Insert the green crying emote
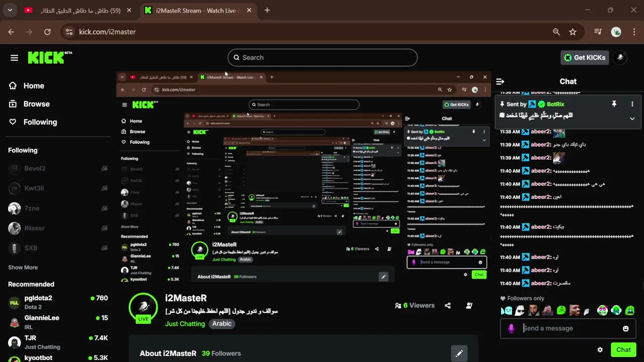 tap(630, 311)
